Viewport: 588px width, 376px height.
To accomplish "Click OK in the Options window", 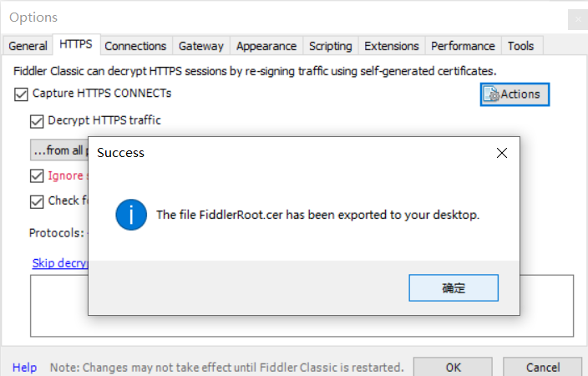I will (x=453, y=368).
